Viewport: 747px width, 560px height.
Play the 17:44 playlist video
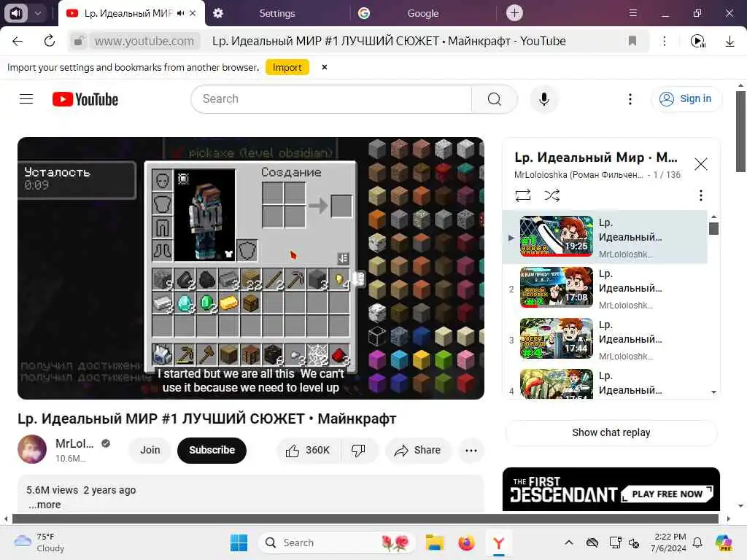click(557, 338)
